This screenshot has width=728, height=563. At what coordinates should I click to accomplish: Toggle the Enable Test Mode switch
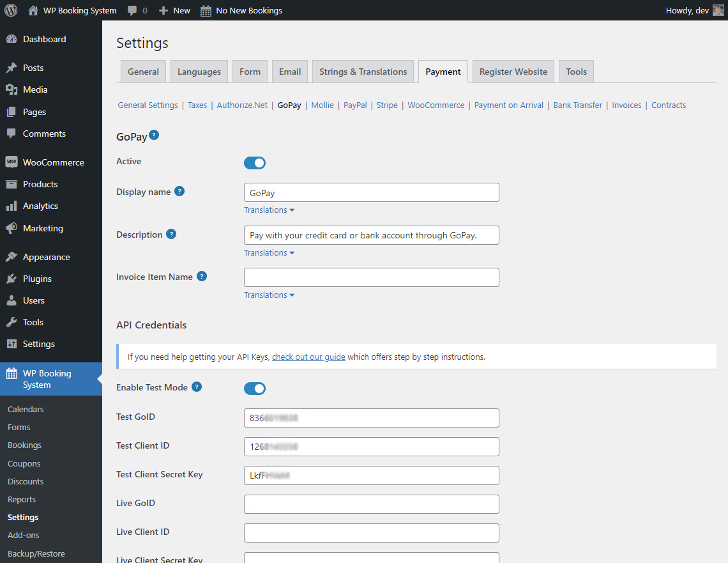click(254, 389)
